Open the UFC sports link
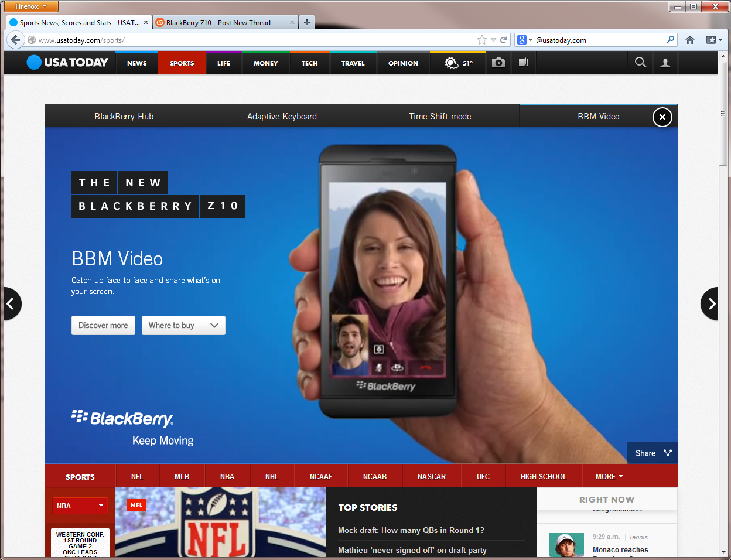 pyautogui.click(x=483, y=476)
